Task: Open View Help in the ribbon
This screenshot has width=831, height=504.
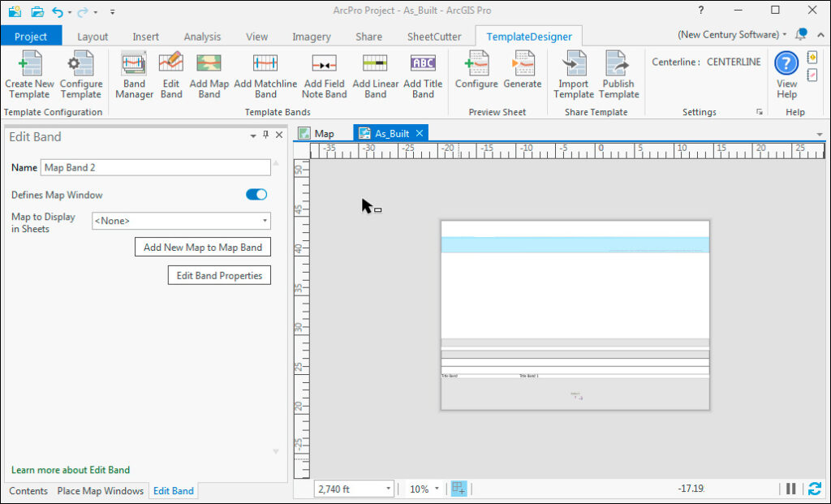Action: pos(786,64)
